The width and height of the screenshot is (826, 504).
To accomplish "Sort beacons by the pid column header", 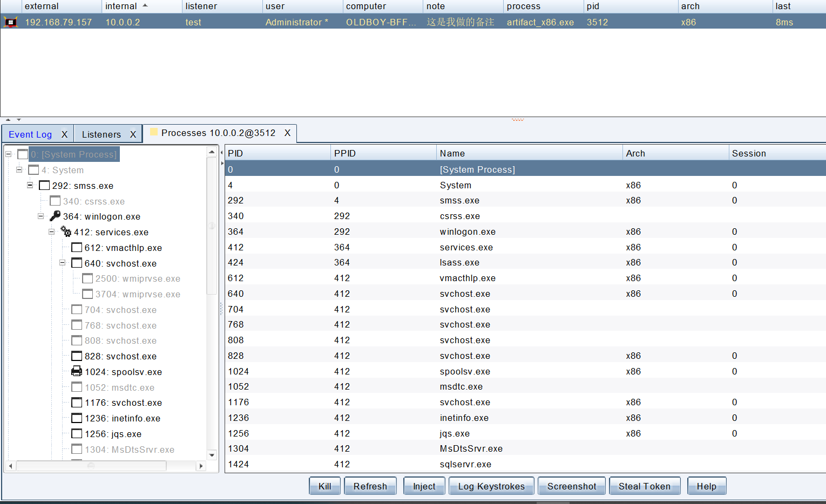I will point(631,6).
